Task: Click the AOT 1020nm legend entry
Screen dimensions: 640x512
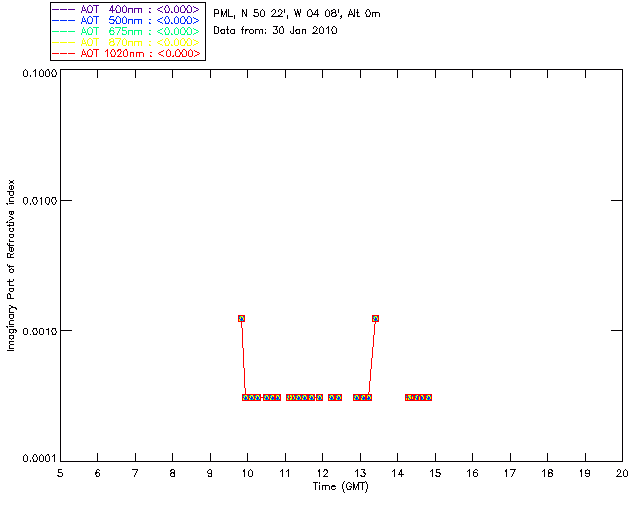Action: [128, 53]
